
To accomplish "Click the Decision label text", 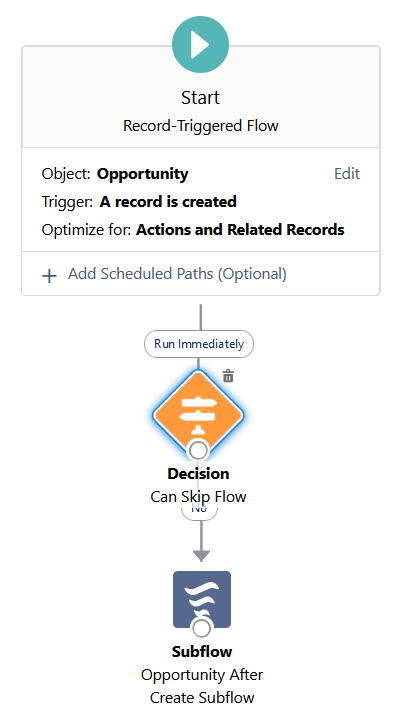I will (198, 473).
